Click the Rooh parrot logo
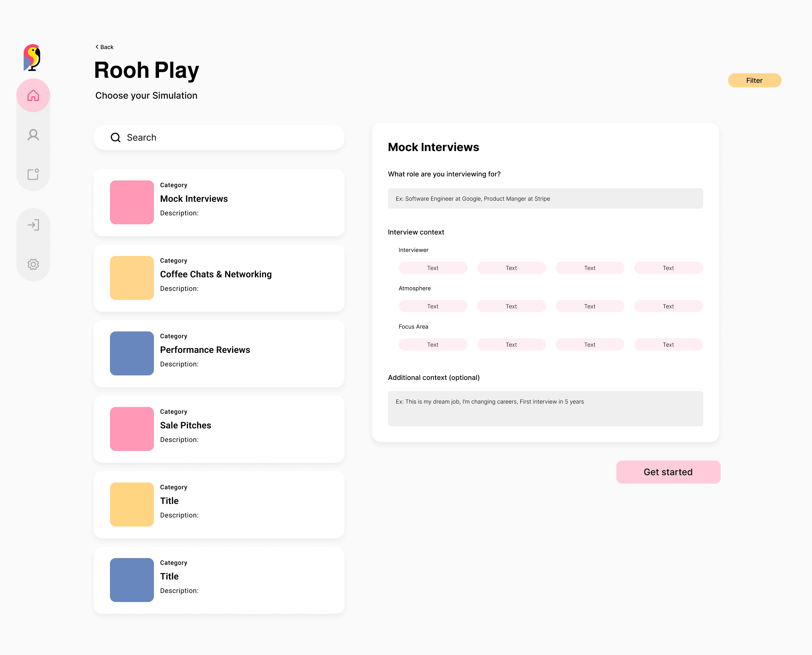Viewport: 812px width, 655px height. coord(32,57)
